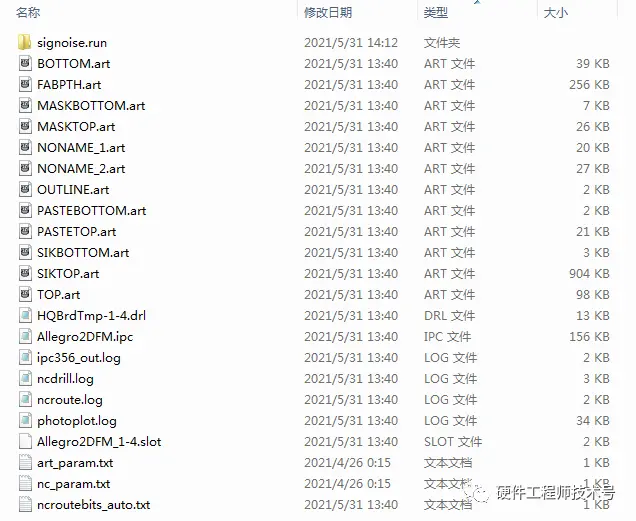Sort files by the 修改日期 column header
This screenshot has height=521, width=636.
(x=328, y=13)
